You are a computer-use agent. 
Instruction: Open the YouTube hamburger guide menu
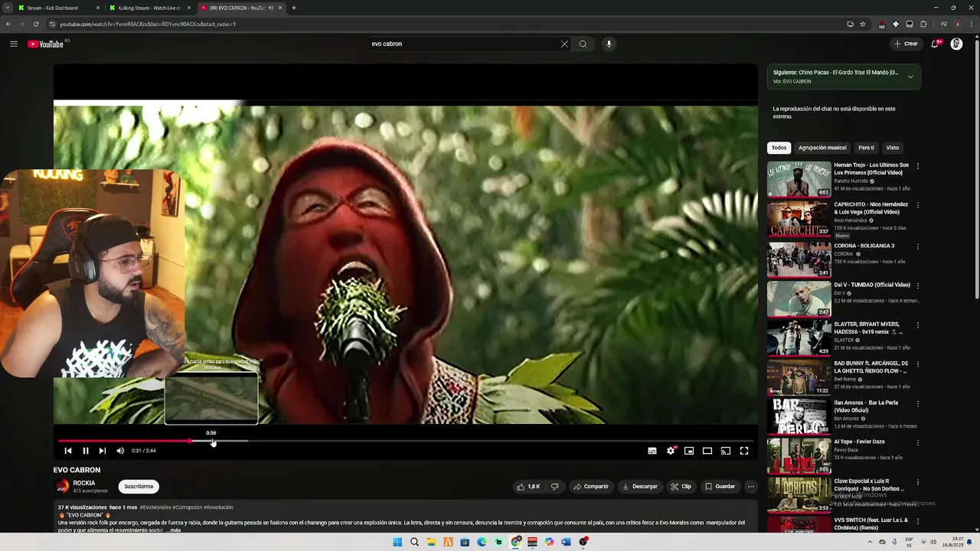coord(13,44)
